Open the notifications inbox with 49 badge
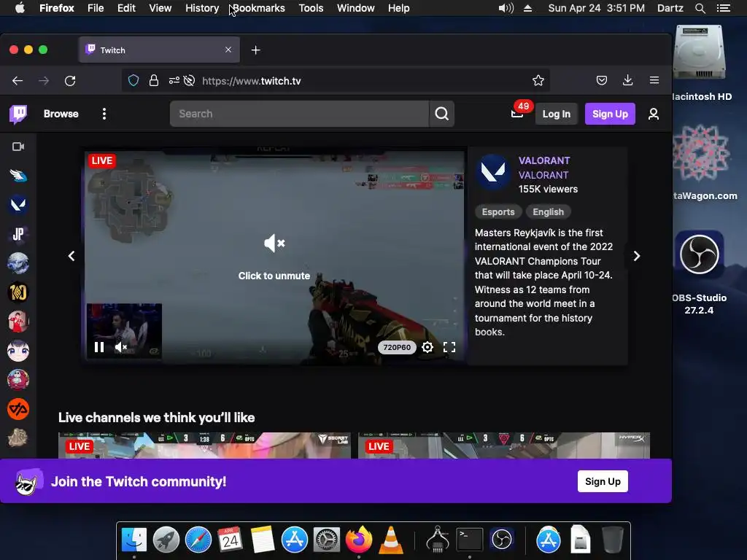747x560 pixels. point(517,113)
